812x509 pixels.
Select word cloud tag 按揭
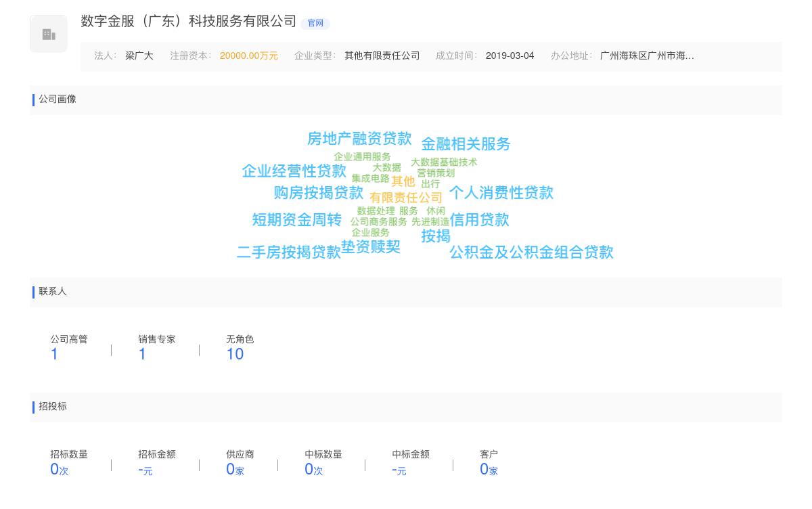pyautogui.click(x=436, y=236)
